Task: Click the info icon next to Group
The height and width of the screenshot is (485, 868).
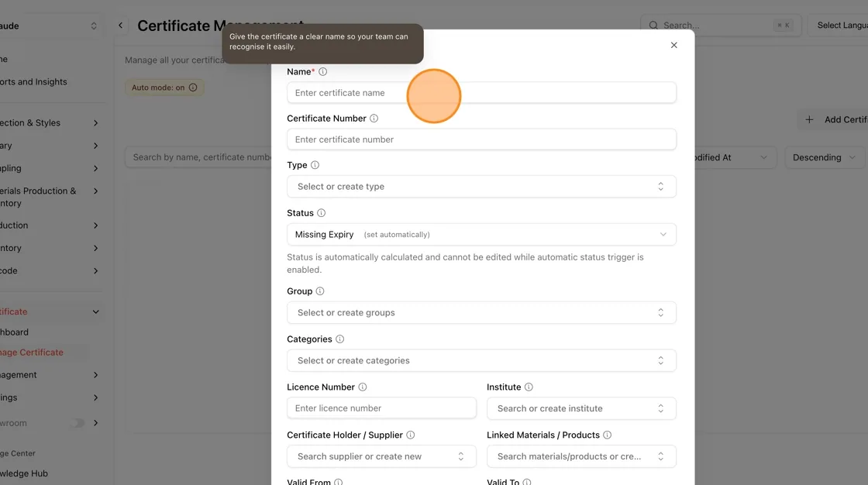Action: click(320, 291)
